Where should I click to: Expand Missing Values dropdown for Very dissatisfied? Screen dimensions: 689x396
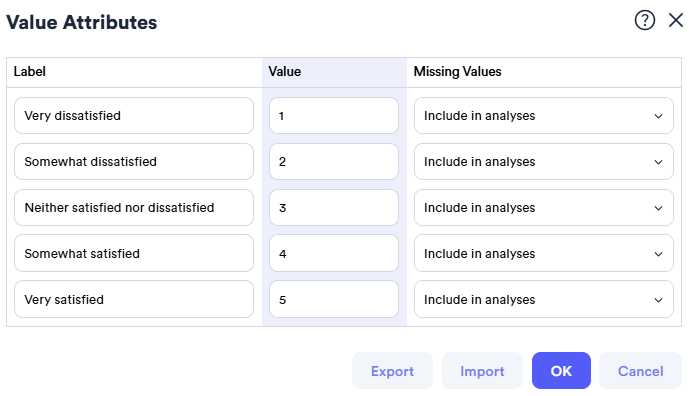coord(544,116)
